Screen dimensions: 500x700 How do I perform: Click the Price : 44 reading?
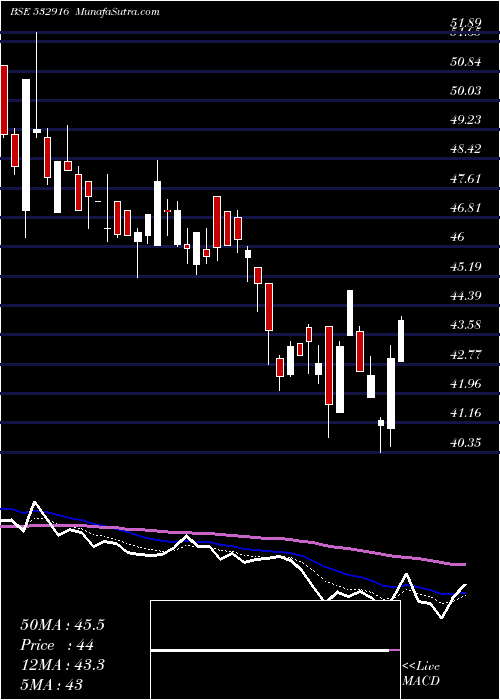tap(57, 645)
